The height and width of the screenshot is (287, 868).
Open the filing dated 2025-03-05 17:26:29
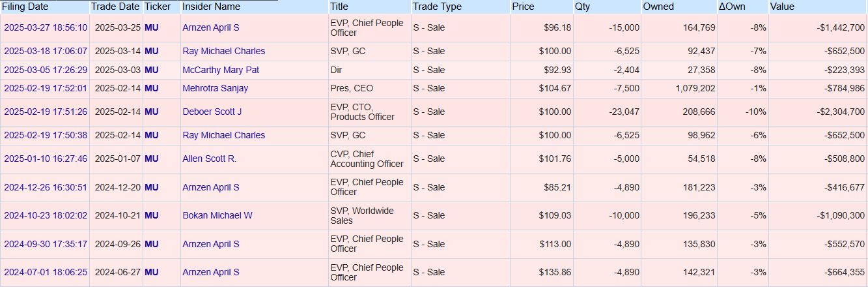[46, 70]
